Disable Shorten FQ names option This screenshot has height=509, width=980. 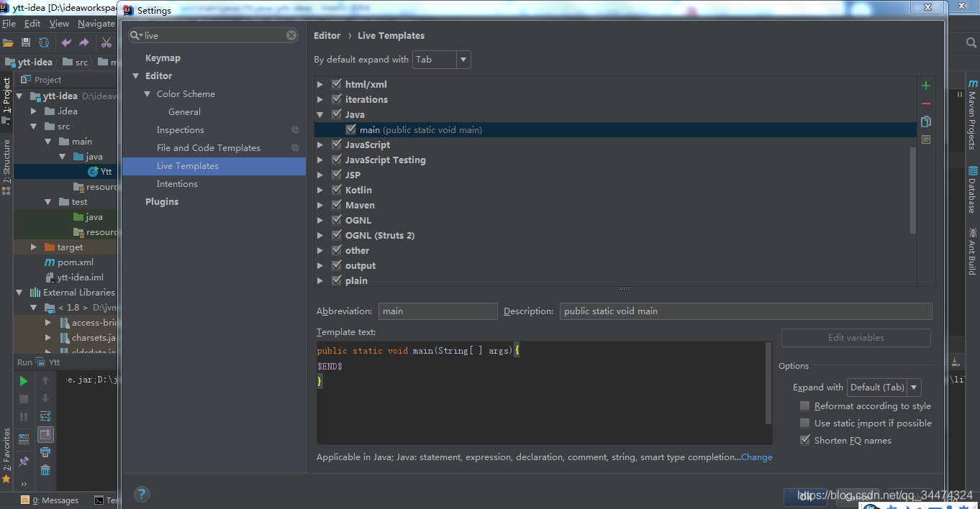804,441
